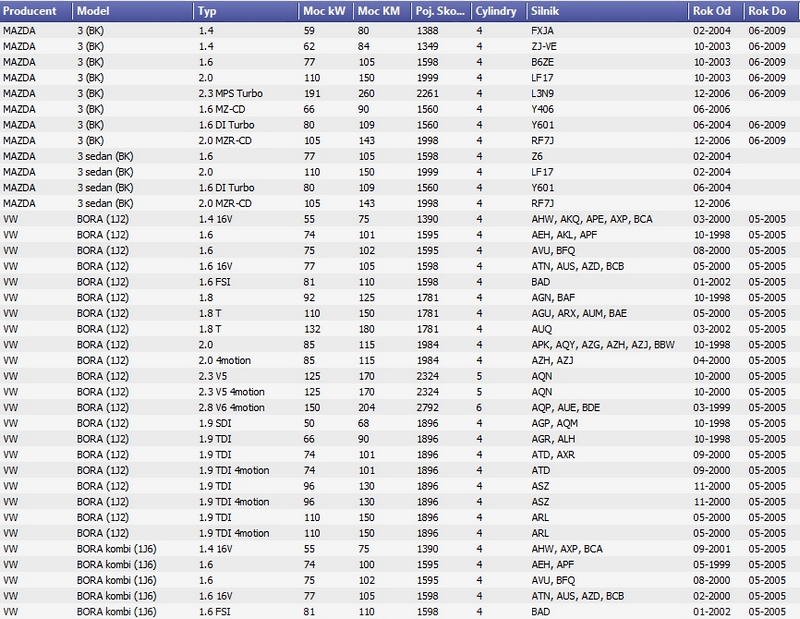This screenshot has height=619, width=800.
Task: Select engine cell AQP, AUE, BDE
Action: coord(566,408)
